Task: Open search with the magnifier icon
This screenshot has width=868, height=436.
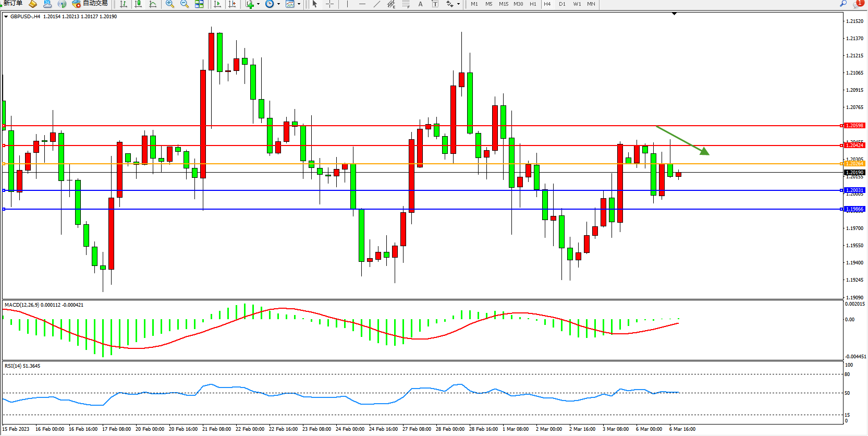Action: tap(843, 4)
